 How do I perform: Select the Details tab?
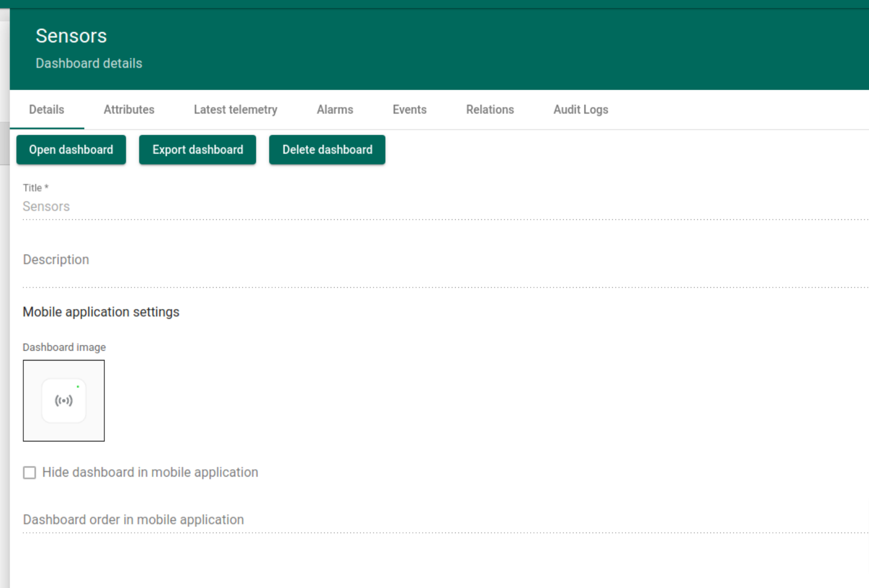[x=47, y=110]
